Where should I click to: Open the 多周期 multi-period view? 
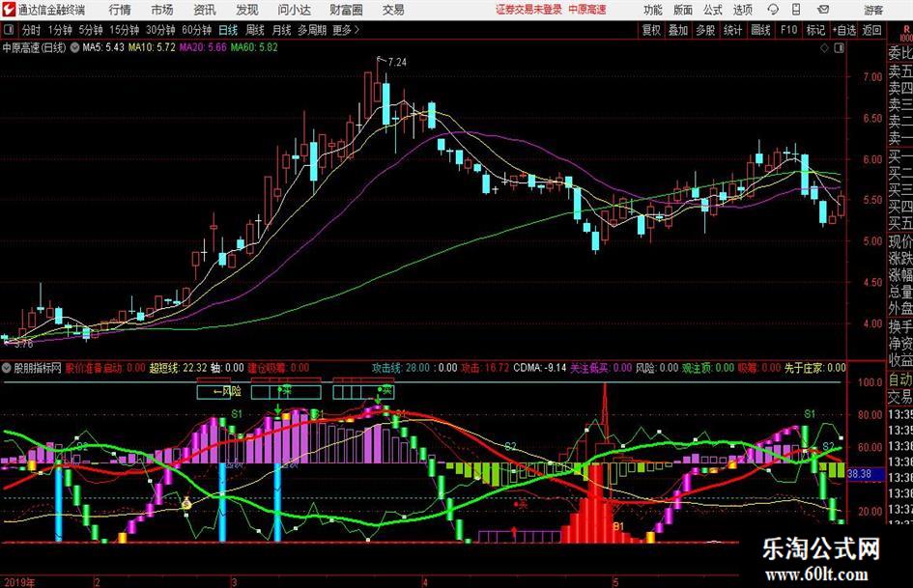click(312, 30)
